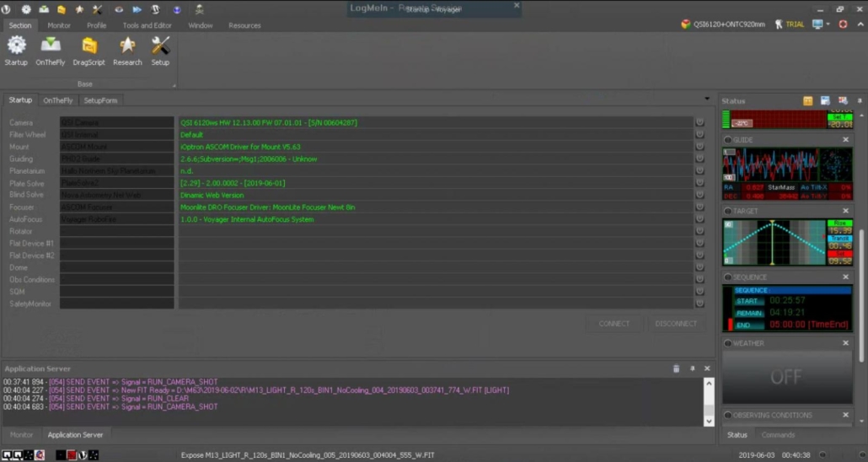The width and height of the screenshot is (868, 462).
Task: Toggle the power button for Guiding row
Action: click(x=699, y=159)
